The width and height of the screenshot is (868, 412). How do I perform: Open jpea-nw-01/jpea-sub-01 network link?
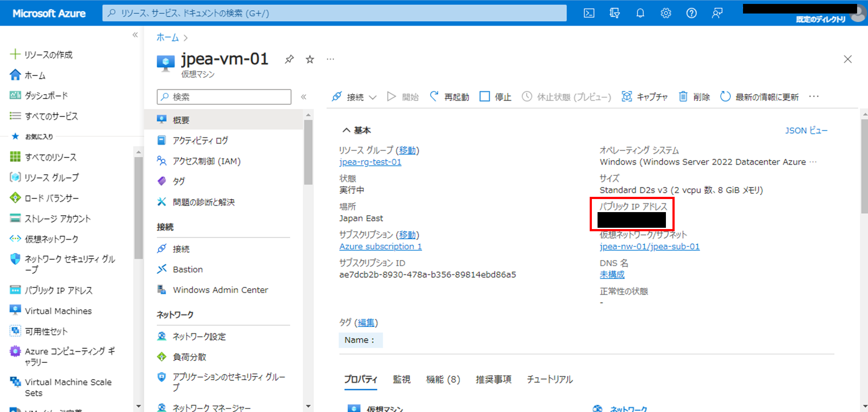(650, 247)
